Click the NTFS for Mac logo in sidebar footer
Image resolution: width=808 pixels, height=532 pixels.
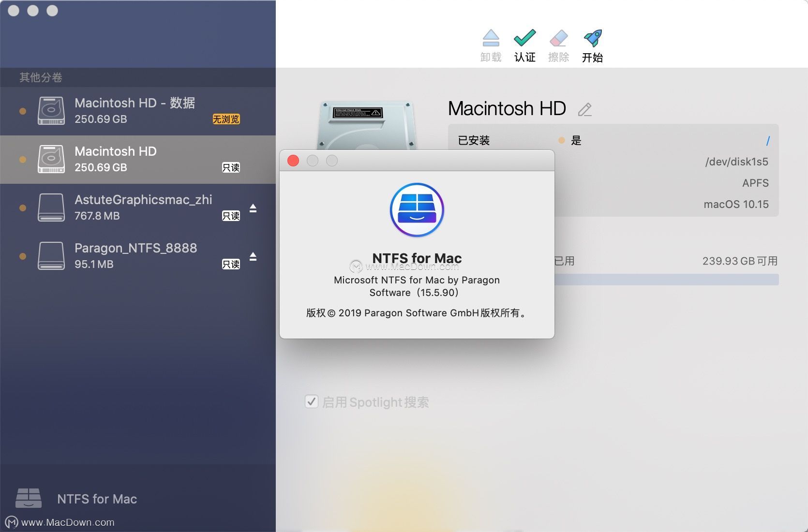click(29, 498)
